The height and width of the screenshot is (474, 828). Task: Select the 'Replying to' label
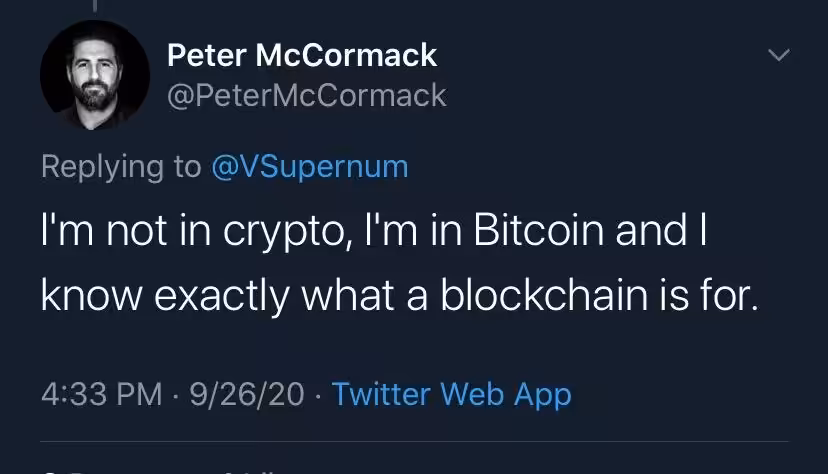click(121, 167)
